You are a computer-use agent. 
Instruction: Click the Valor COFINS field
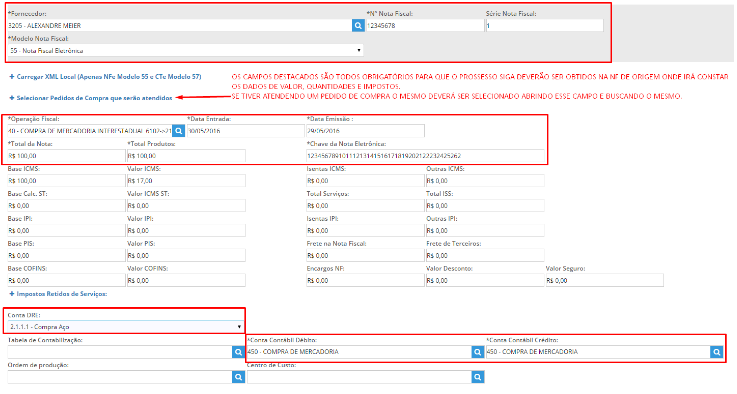click(x=186, y=280)
